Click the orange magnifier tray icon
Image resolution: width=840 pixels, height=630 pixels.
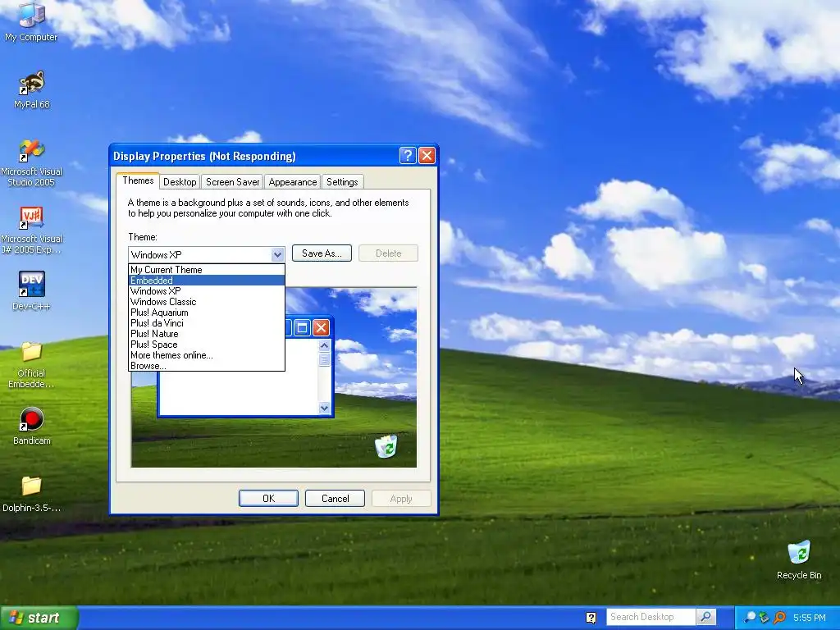[x=779, y=618]
